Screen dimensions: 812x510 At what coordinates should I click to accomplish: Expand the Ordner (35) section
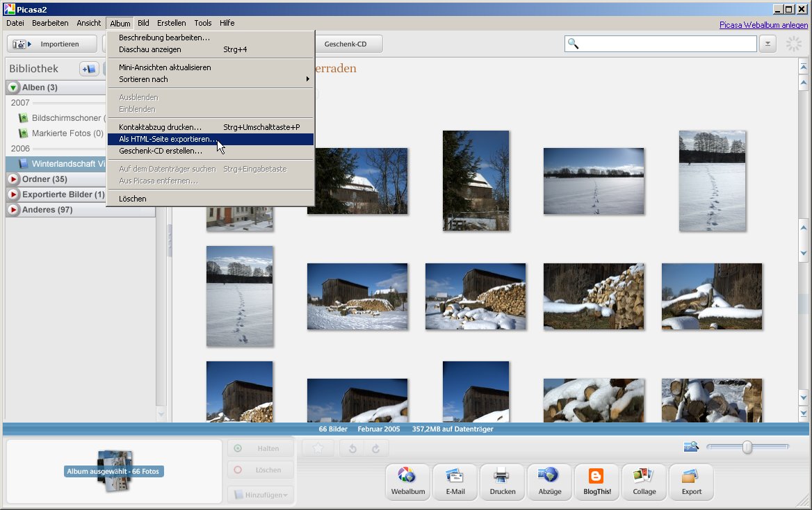point(13,179)
